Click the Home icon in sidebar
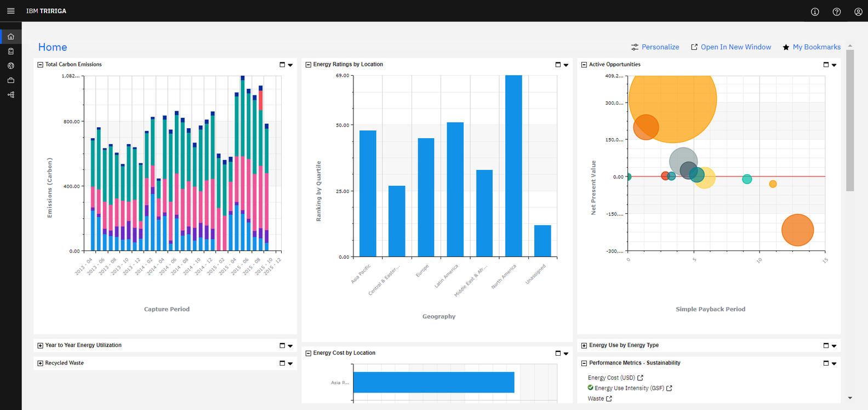The height and width of the screenshot is (410, 868). (x=10, y=37)
